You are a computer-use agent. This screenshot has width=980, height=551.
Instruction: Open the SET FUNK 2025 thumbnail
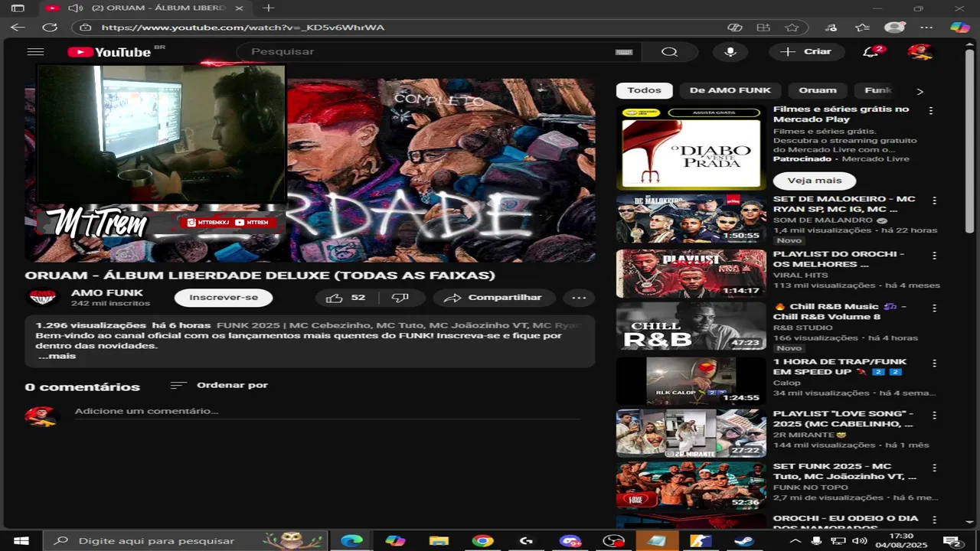tap(691, 485)
